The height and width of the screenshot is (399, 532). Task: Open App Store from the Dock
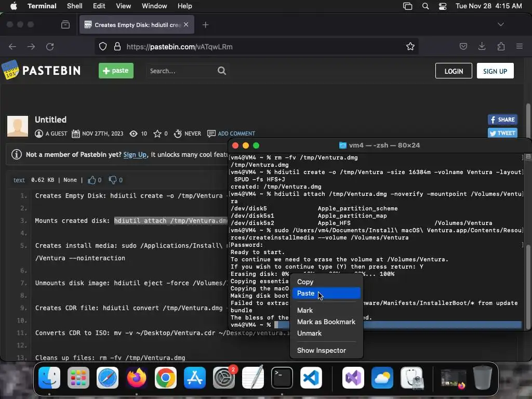195,378
